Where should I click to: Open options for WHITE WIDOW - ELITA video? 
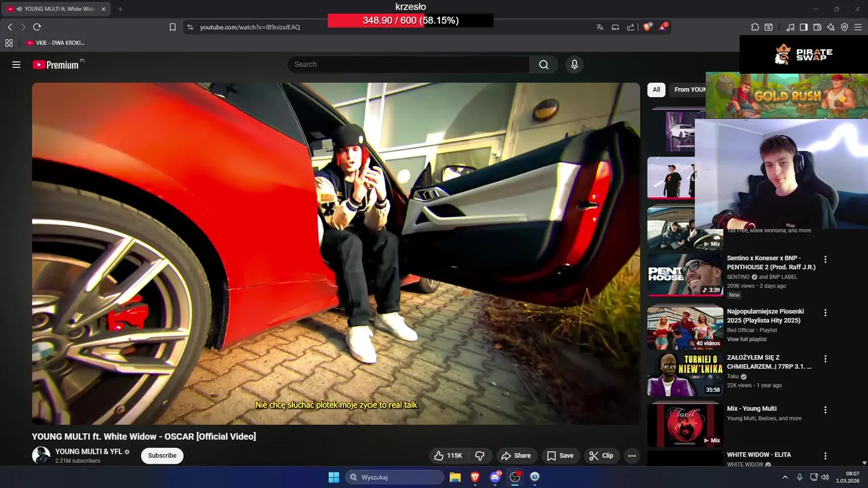pyautogui.click(x=825, y=456)
